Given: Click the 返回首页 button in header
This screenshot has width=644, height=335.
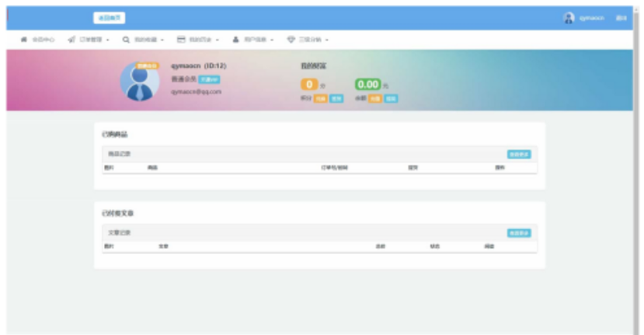Looking at the screenshot, I should [109, 18].
